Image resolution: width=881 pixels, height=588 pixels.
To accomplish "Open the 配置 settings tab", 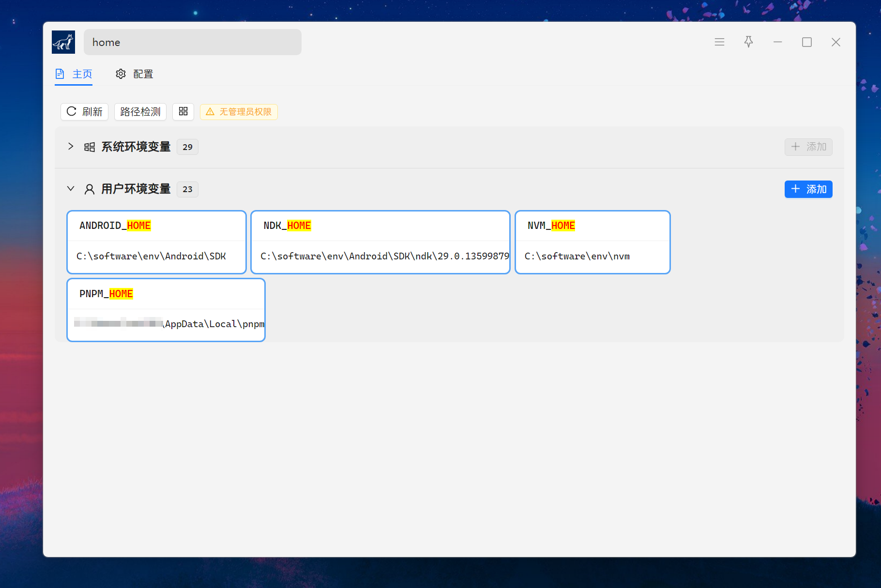I will coord(135,74).
